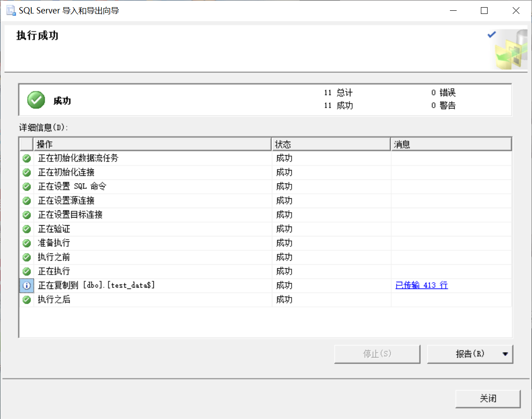The width and height of the screenshot is (532, 419).
Task: Minimize the wizard window
Action: click(x=454, y=10)
